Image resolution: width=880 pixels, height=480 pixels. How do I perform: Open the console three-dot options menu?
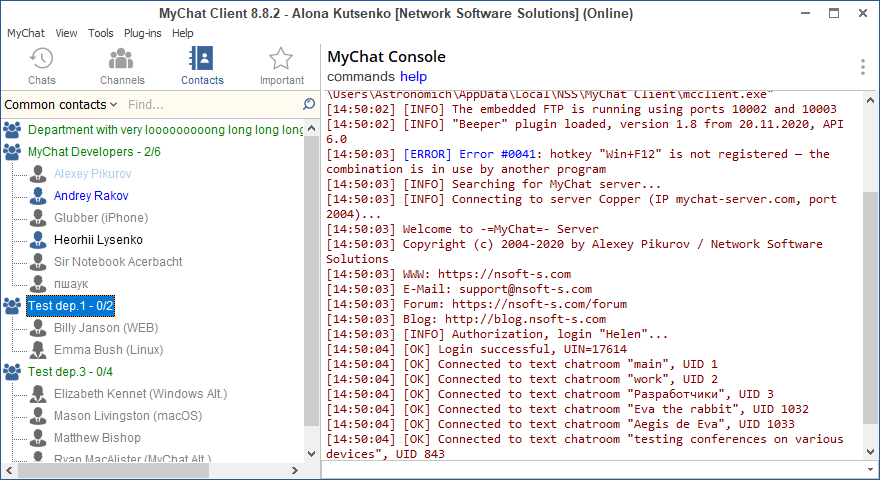(862, 67)
